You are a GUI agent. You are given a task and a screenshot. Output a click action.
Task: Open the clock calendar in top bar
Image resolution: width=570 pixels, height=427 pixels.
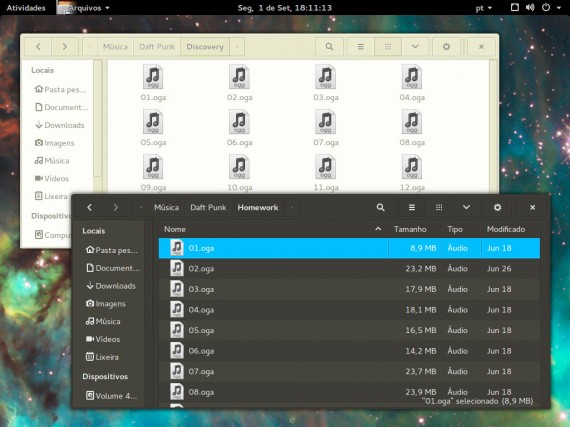(x=284, y=8)
